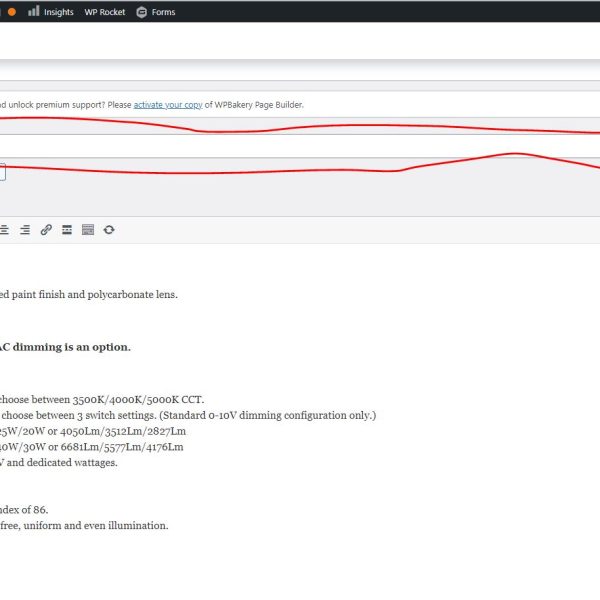Screen dimensions: 600x600
Task: Apply right alignment in editor toolbar
Action: pos(25,230)
